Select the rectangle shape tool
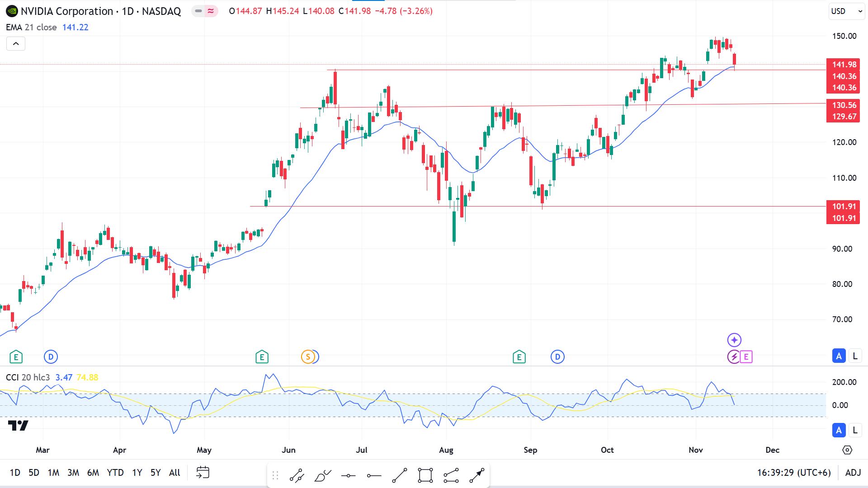The image size is (868, 488). [x=425, y=475]
